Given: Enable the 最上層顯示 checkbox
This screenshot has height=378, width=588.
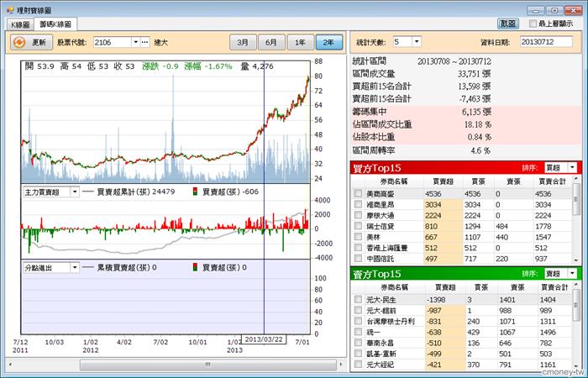Looking at the screenshot, I should [x=533, y=24].
